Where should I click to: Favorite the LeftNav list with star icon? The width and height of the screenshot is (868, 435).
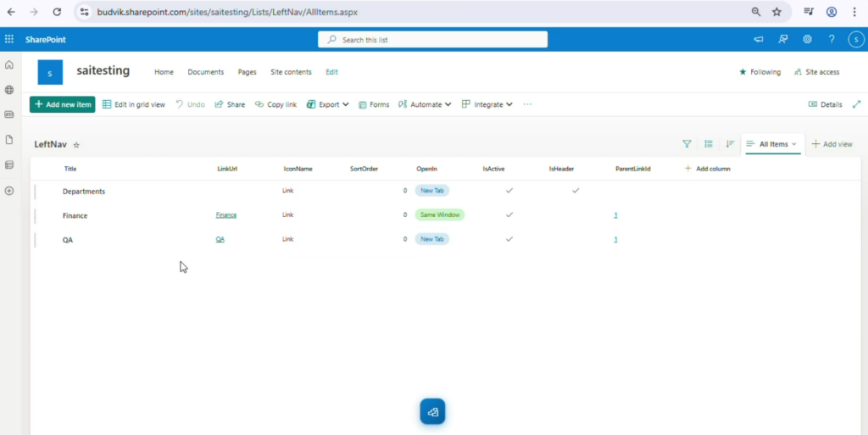pyautogui.click(x=76, y=145)
